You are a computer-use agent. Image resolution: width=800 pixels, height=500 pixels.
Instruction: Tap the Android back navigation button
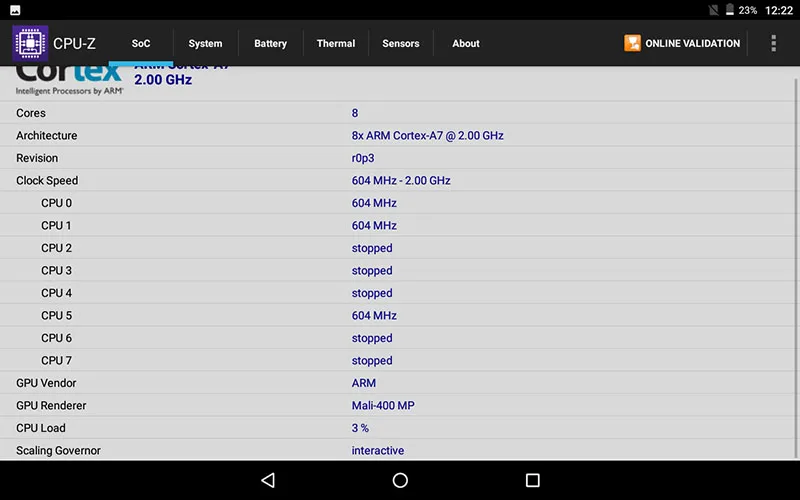(268, 480)
